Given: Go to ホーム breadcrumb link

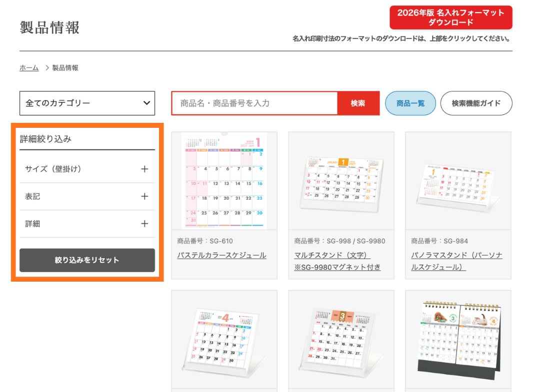Looking at the screenshot, I should [29, 68].
